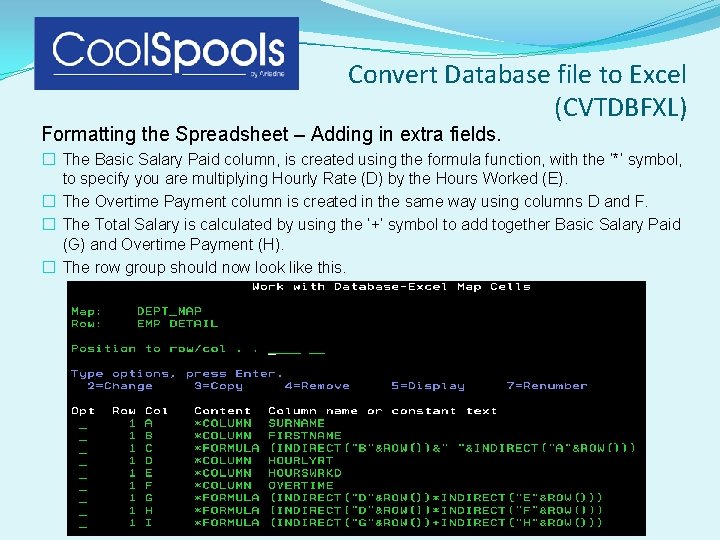This screenshot has width=720, height=540.
Task: Click the HOURSWRKD column name
Action: pos(305,473)
